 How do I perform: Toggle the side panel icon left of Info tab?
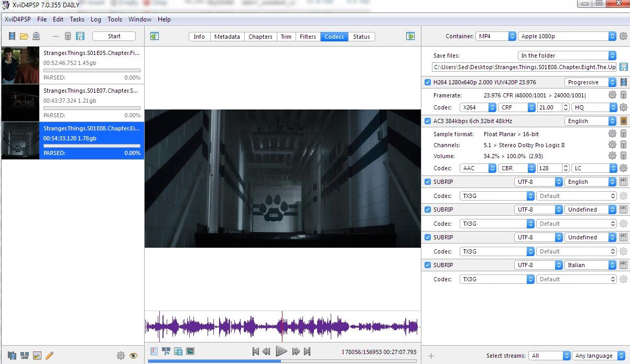154,36
